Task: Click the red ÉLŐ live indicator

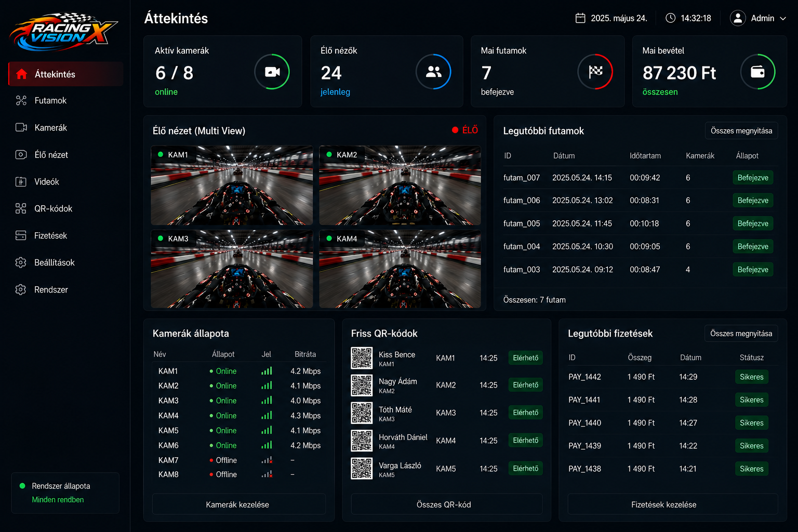Action: click(465, 130)
